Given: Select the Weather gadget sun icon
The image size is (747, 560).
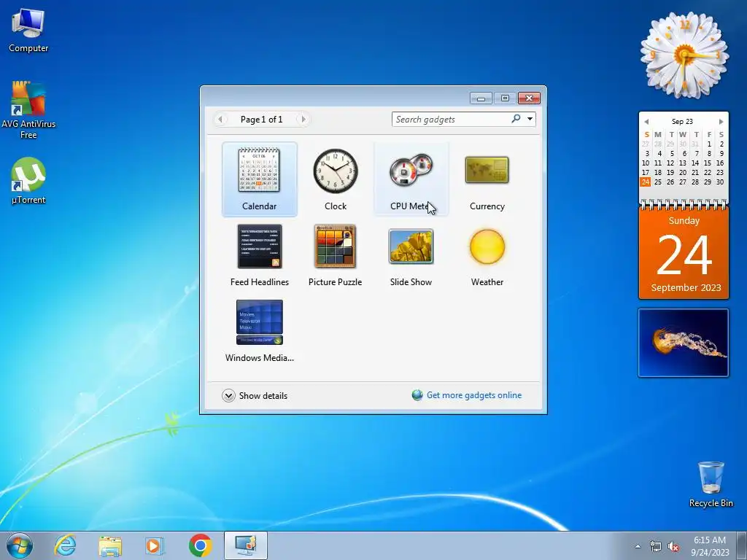Looking at the screenshot, I should point(487,246).
